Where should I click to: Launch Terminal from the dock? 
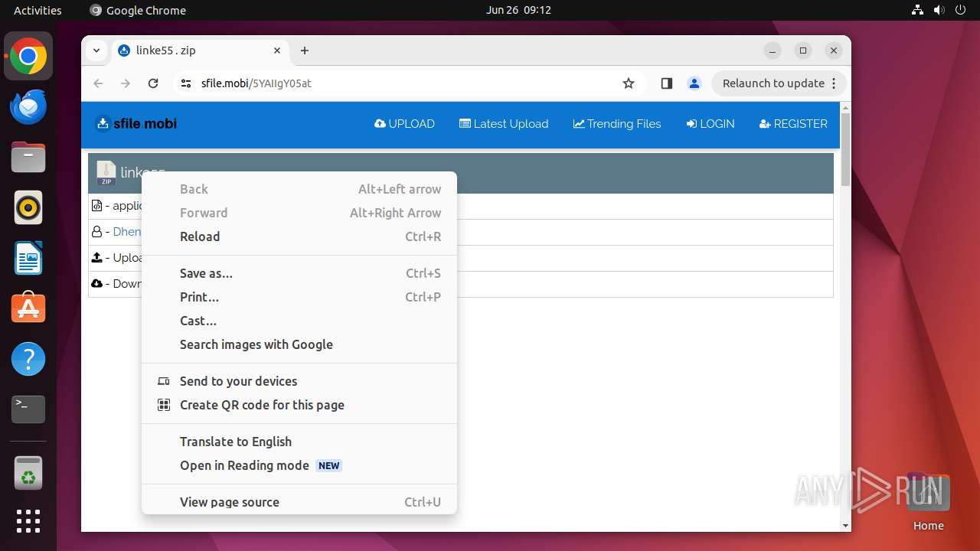click(x=28, y=409)
